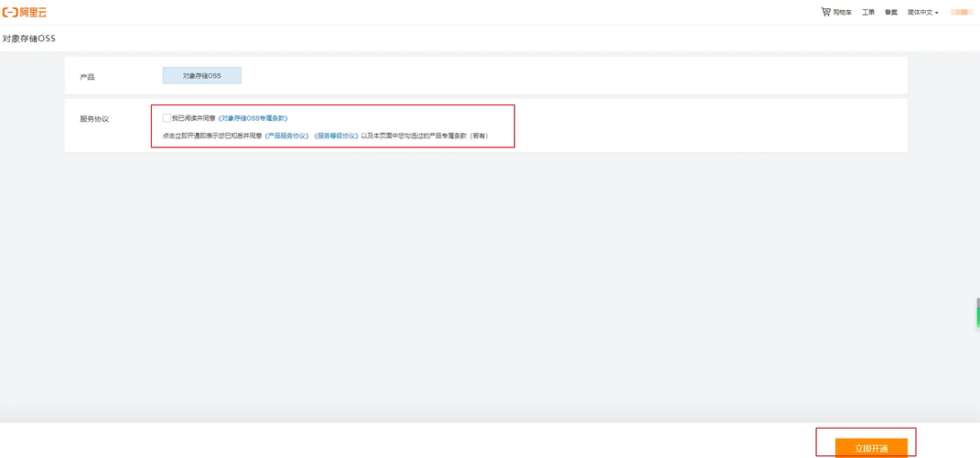The height and width of the screenshot is (458, 980).
Task: Open the 产品服务协议 link
Action: (287, 136)
